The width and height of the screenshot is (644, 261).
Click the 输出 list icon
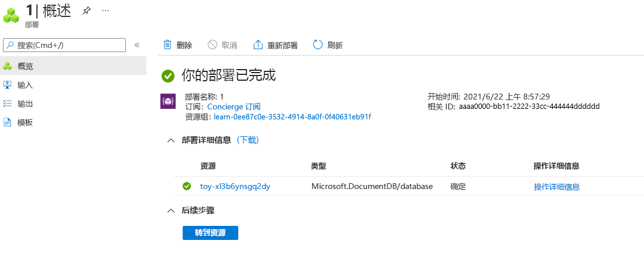pyautogui.click(x=8, y=104)
